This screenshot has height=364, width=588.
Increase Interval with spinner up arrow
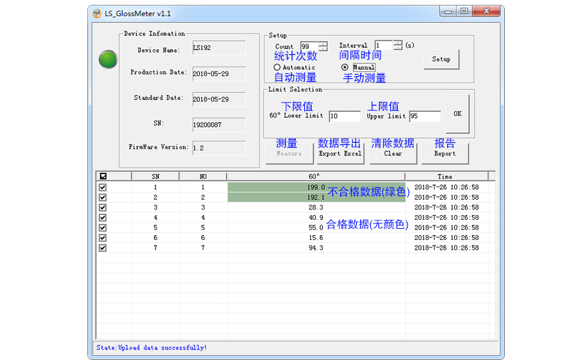pos(397,43)
